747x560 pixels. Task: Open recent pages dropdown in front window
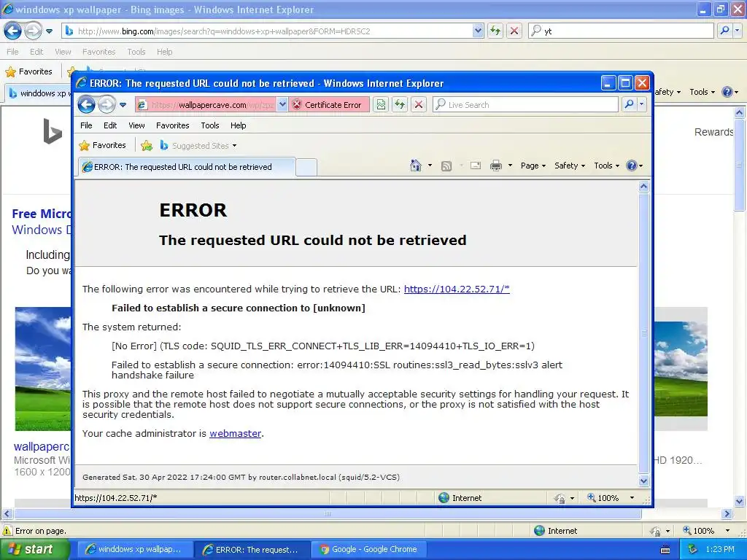tap(123, 105)
